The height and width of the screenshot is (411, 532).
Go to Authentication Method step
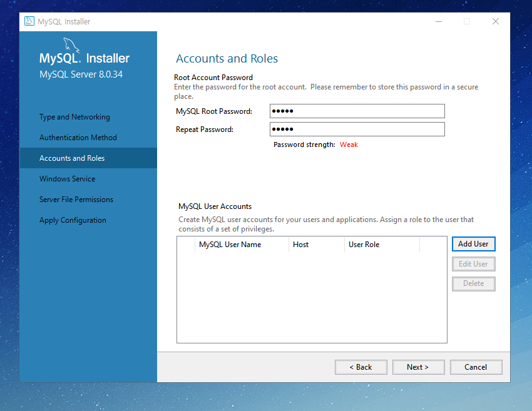[x=78, y=138]
